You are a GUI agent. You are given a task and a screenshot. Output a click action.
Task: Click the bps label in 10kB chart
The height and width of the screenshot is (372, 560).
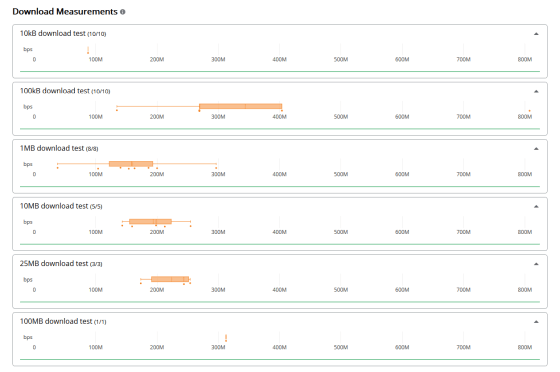pos(28,49)
